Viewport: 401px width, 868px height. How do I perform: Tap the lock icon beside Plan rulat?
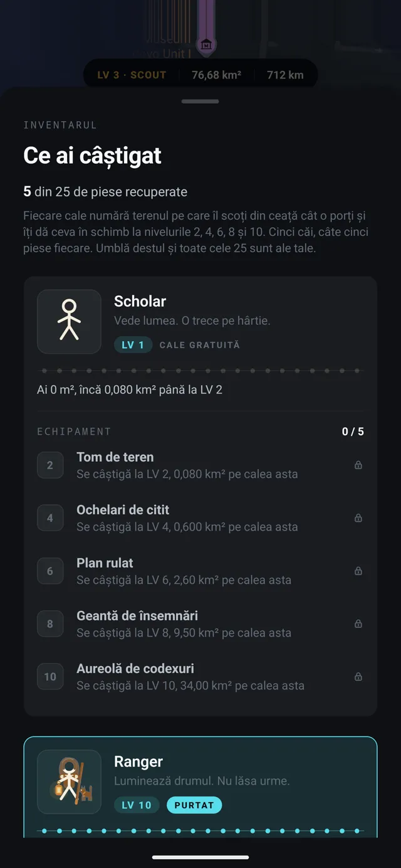[x=358, y=571]
